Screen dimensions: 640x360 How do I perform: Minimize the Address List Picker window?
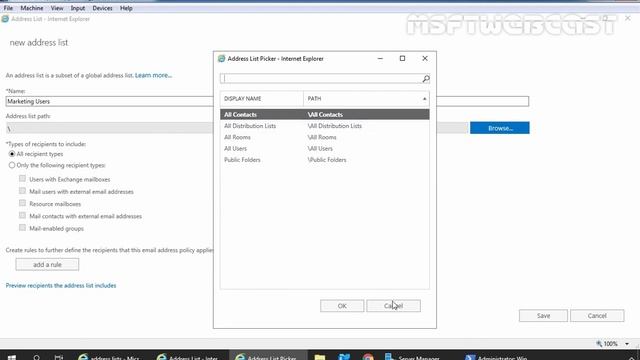tap(380, 58)
